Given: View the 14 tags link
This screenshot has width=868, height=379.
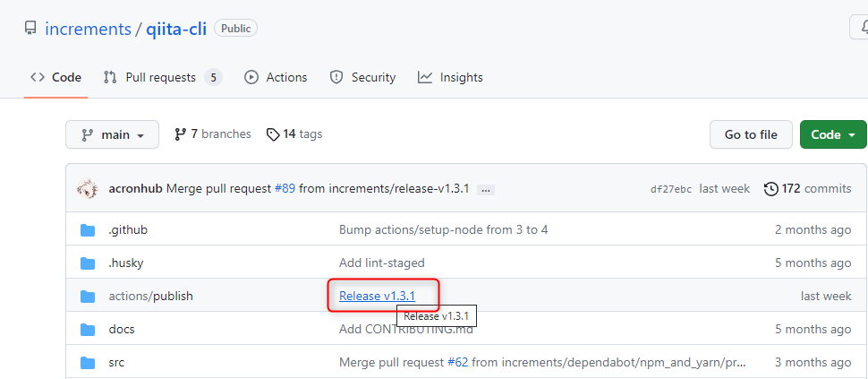Looking at the screenshot, I should [294, 134].
